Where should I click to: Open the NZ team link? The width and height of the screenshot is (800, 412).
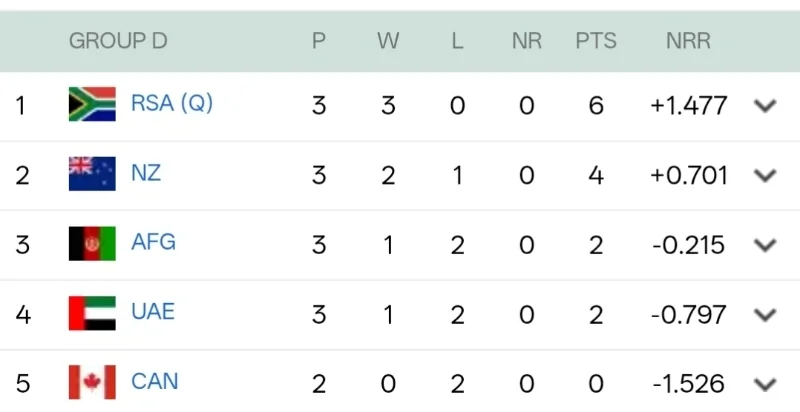[146, 173]
